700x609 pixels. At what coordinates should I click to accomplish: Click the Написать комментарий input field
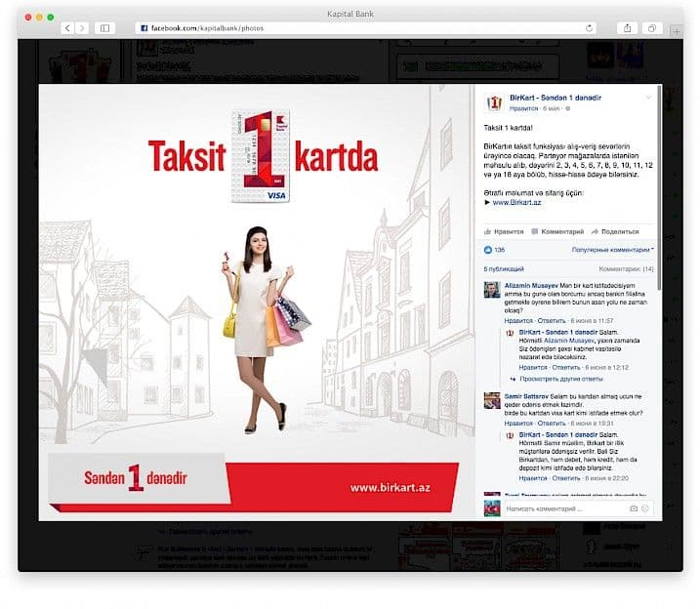pos(564,508)
